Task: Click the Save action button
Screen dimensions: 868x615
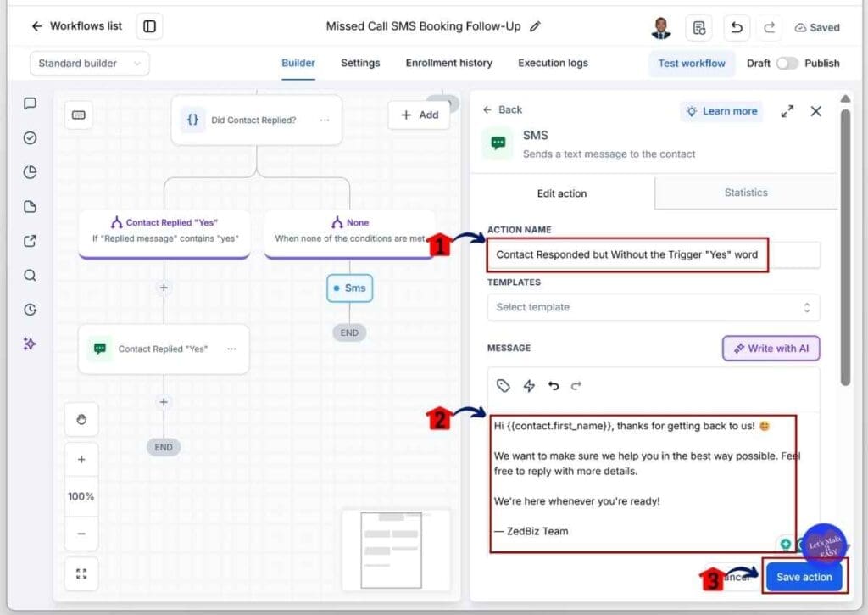Action: tap(804, 577)
